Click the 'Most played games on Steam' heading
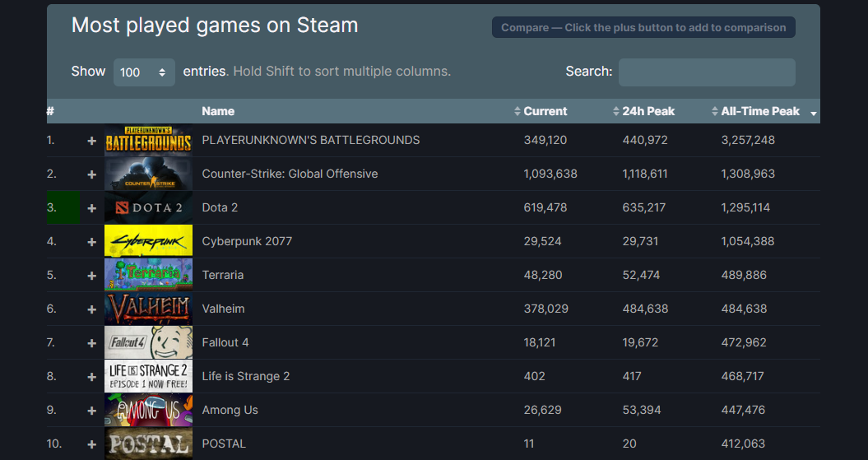 215,26
